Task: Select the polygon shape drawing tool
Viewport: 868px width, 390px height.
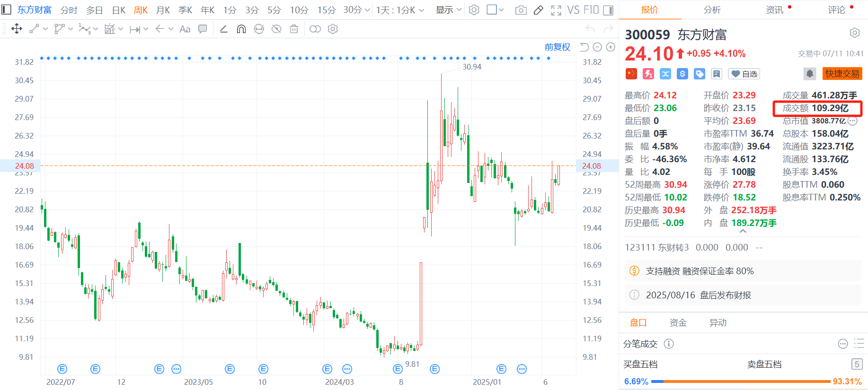Action: click(59, 29)
